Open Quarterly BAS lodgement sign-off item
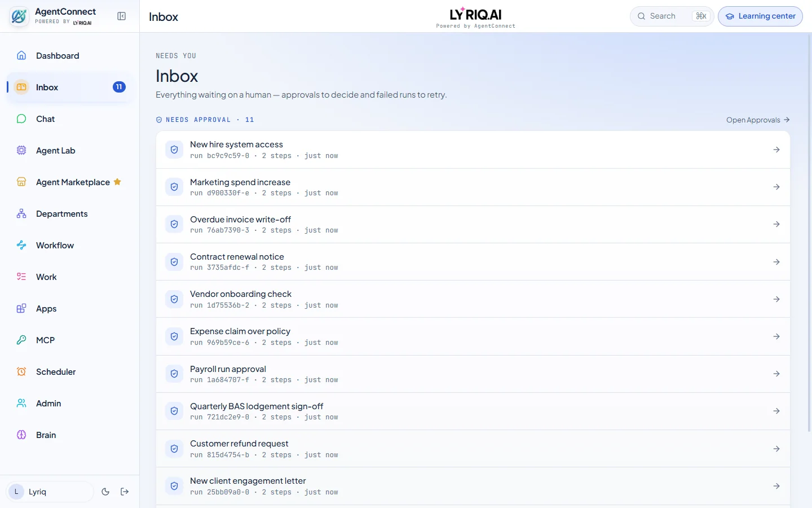 (473, 411)
